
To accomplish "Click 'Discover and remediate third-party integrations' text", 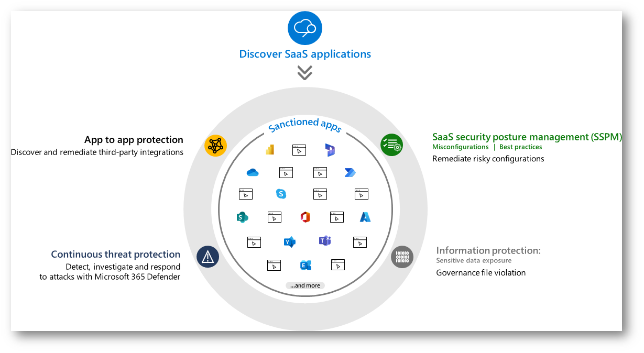I will pos(97,152).
